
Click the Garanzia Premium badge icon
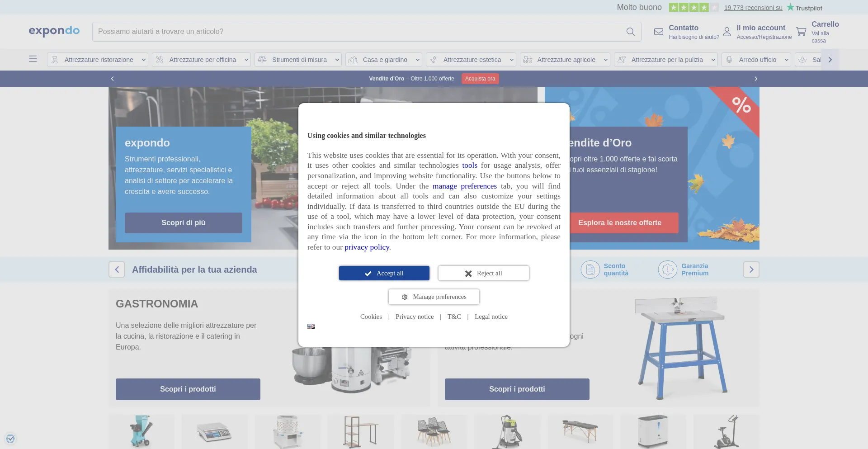click(668, 269)
